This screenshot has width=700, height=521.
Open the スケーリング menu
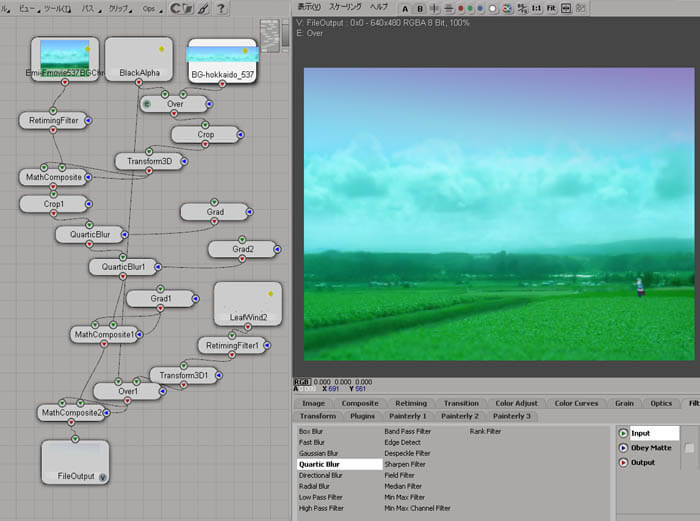(x=346, y=7)
